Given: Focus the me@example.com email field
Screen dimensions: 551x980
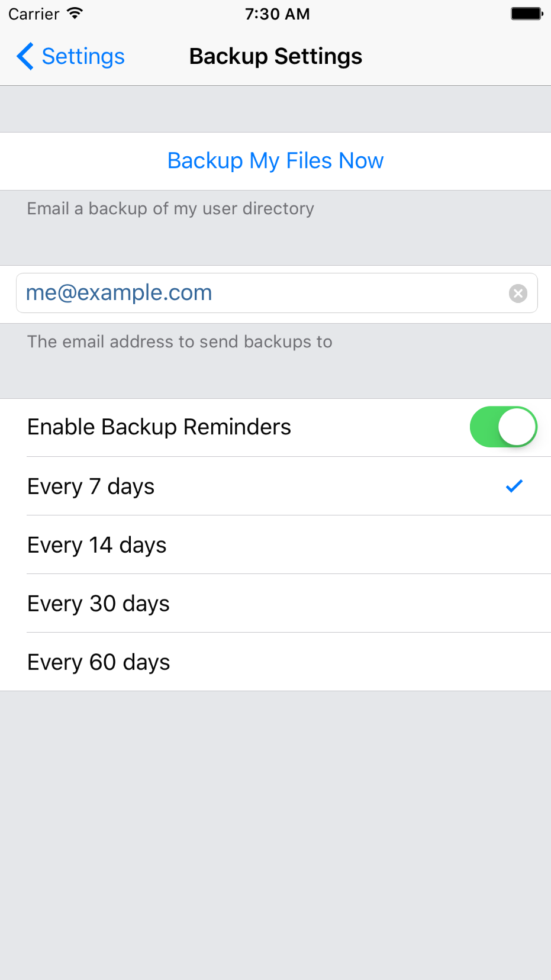Looking at the screenshot, I should (x=260, y=293).
